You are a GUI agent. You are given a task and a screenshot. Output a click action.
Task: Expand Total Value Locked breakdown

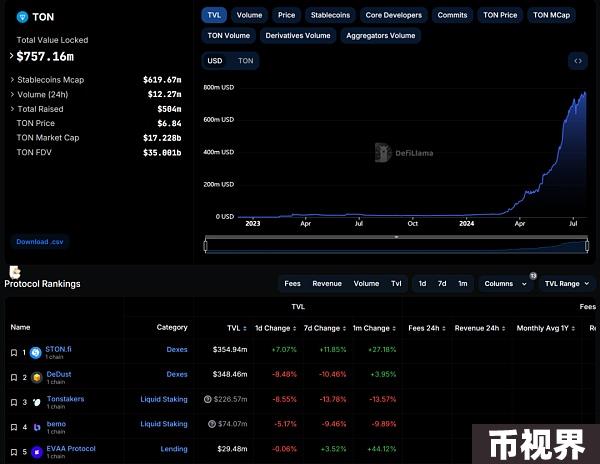[x=11, y=56]
